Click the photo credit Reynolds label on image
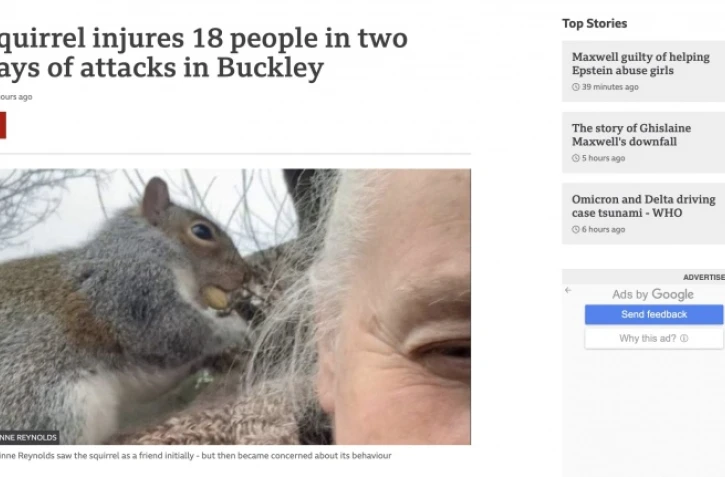725x477 pixels. (x=29, y=437)
